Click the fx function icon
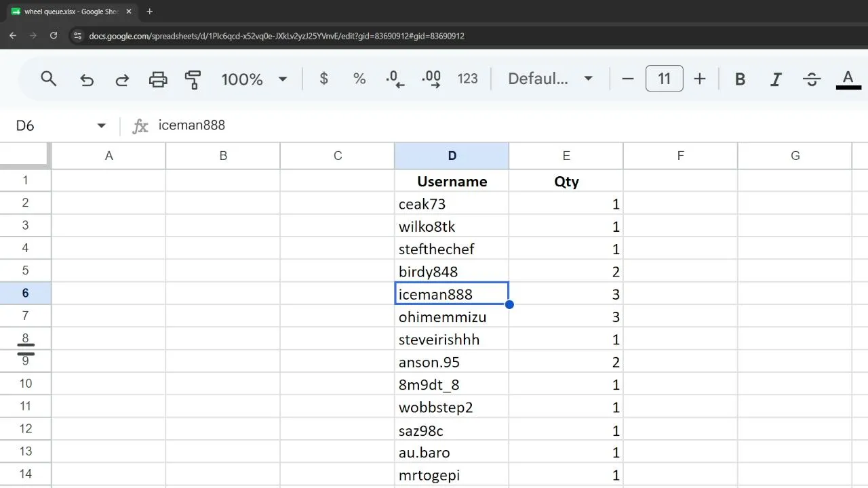Image resolution: width=868 pixels, height=488 pixels. [x=140, y=126]
